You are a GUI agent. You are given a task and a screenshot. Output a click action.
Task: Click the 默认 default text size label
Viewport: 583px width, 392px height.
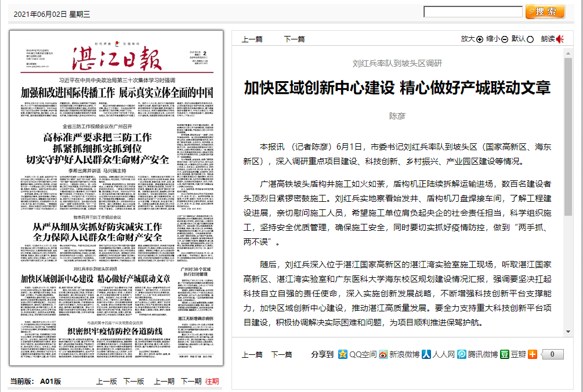click(518, 39)
